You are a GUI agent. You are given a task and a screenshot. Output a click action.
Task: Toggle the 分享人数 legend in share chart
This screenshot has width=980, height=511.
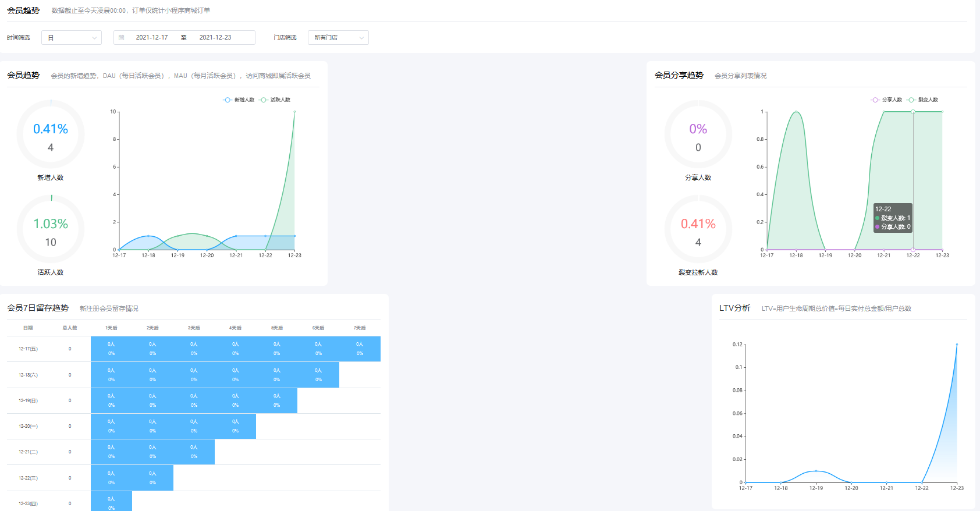[x=887, y=100]
